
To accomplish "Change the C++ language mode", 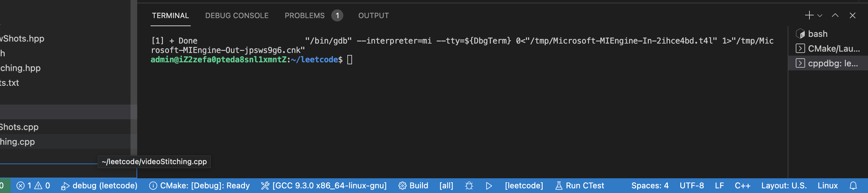I will 742,186.
